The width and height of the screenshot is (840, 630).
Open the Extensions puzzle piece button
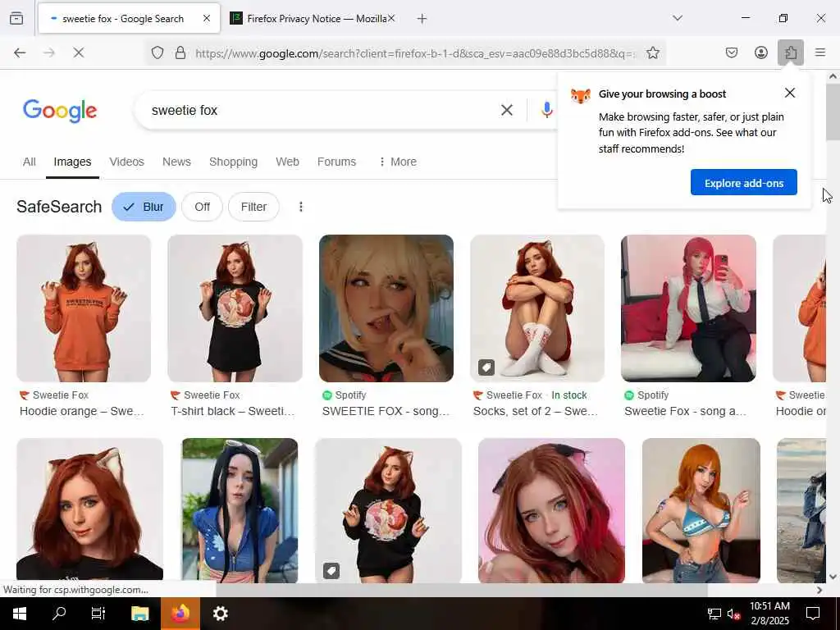[791, 52]
